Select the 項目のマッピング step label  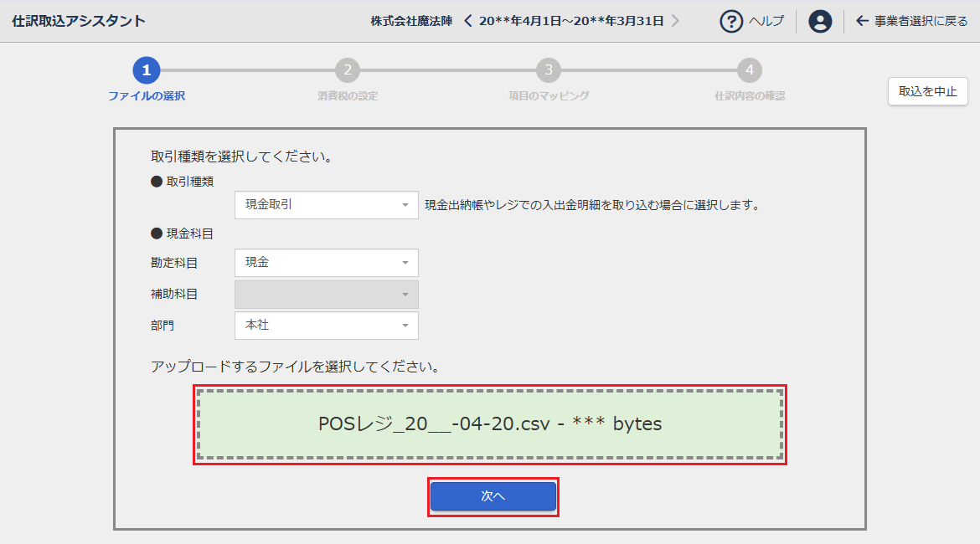point(549,96)
